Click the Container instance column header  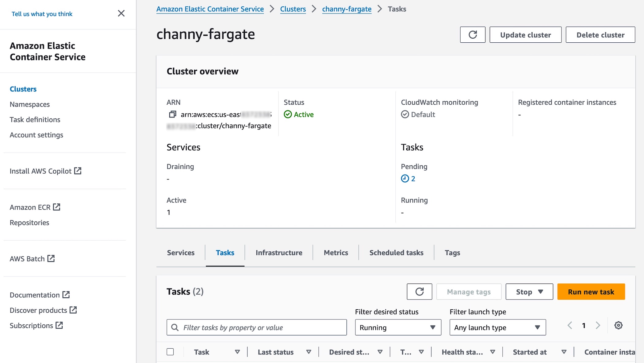(x=609, y=352)
